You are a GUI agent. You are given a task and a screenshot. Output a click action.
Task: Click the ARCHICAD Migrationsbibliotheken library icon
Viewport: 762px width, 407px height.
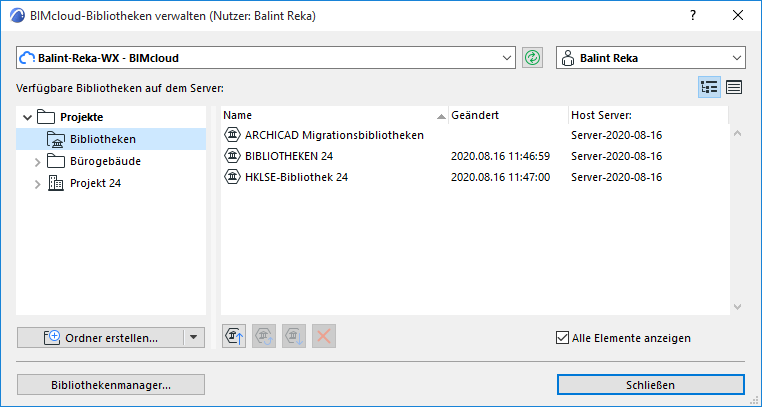[x=233, y=134]
